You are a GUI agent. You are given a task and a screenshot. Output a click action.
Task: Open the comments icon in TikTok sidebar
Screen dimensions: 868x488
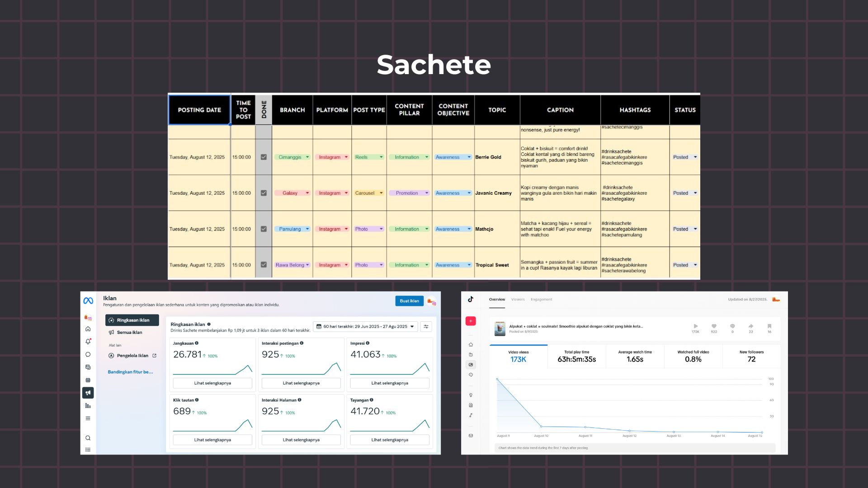[471, 375]
